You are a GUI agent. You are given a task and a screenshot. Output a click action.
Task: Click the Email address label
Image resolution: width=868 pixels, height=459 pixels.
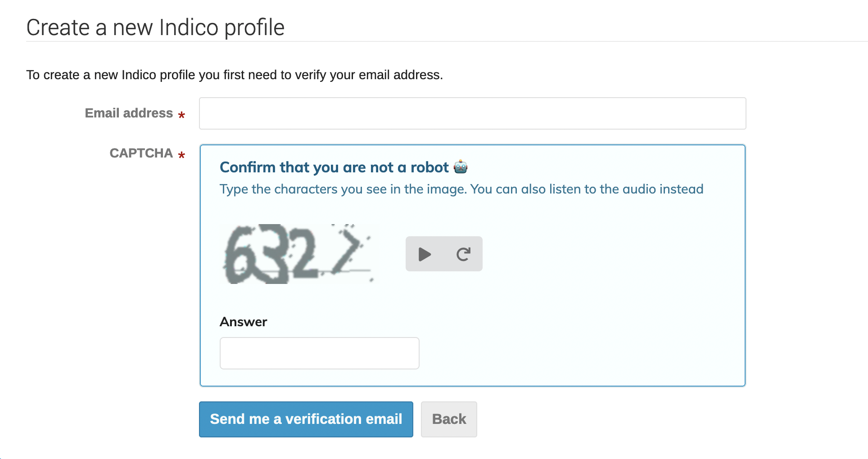(x=129, y=113)
